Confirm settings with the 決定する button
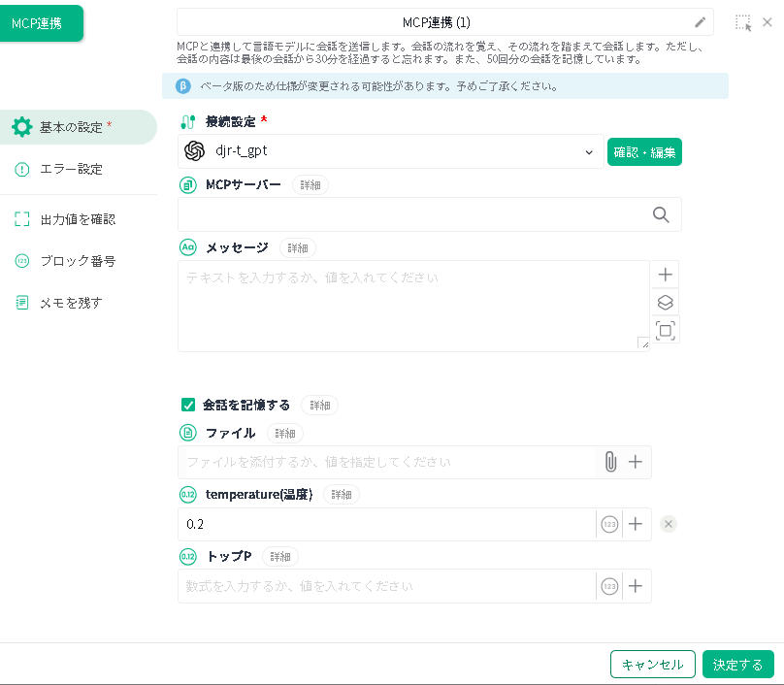 [737, 665]
